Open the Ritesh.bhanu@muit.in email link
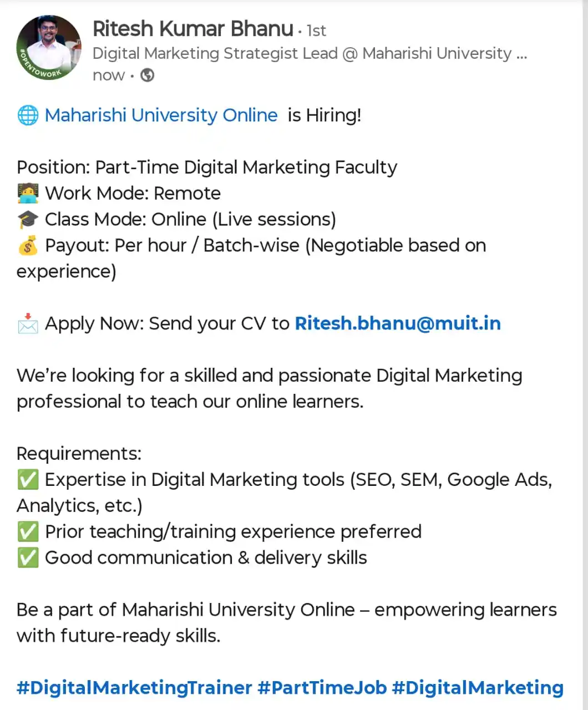This screenshot has height=710, width=588. (398, 323)
